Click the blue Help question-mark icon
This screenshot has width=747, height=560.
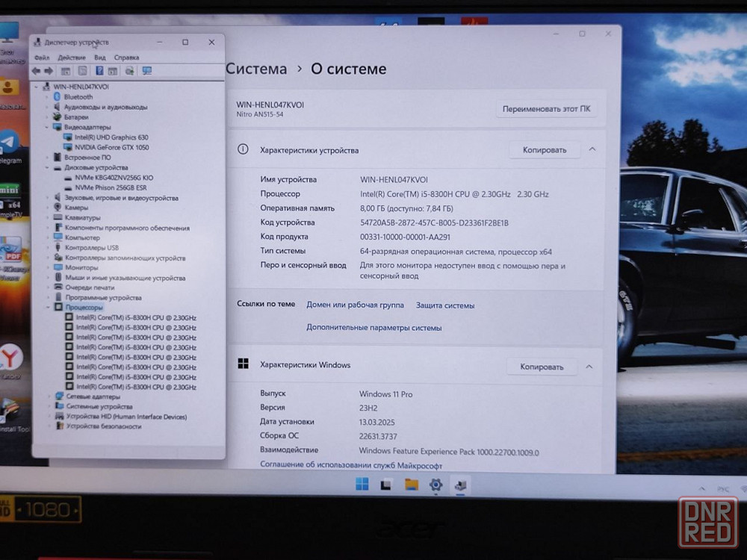99,71
